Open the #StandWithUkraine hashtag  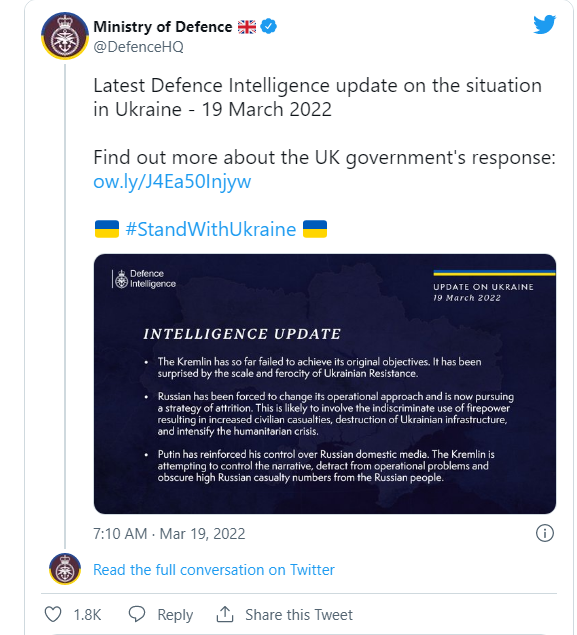(211, 229)
